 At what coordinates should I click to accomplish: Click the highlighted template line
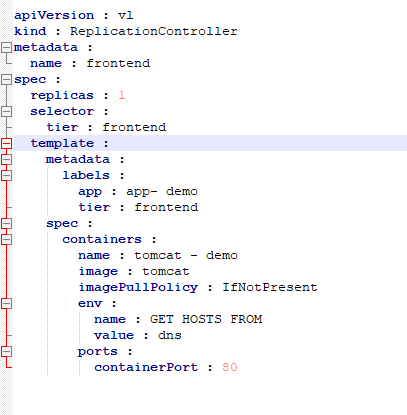[x=210, y=143]
